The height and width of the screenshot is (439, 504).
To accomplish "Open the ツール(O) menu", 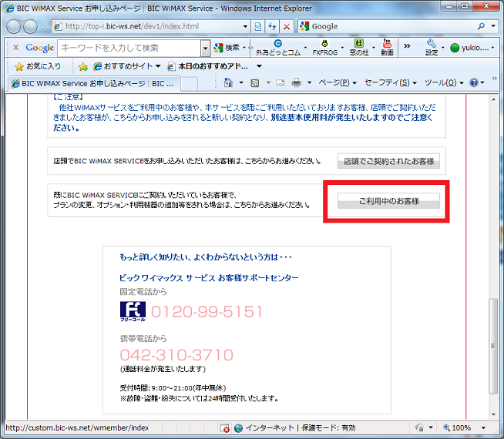I will 444,82.
